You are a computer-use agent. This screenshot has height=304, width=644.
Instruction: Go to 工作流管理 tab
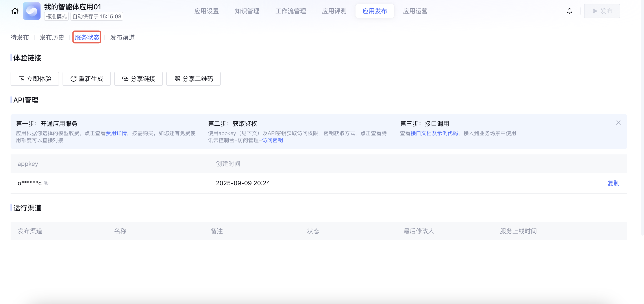(291, 11)
